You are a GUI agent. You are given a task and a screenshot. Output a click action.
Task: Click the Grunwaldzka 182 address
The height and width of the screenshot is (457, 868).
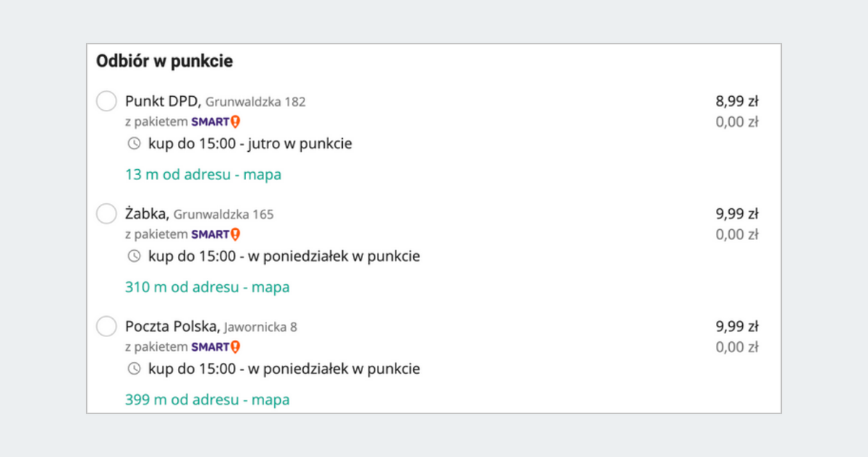255,102
